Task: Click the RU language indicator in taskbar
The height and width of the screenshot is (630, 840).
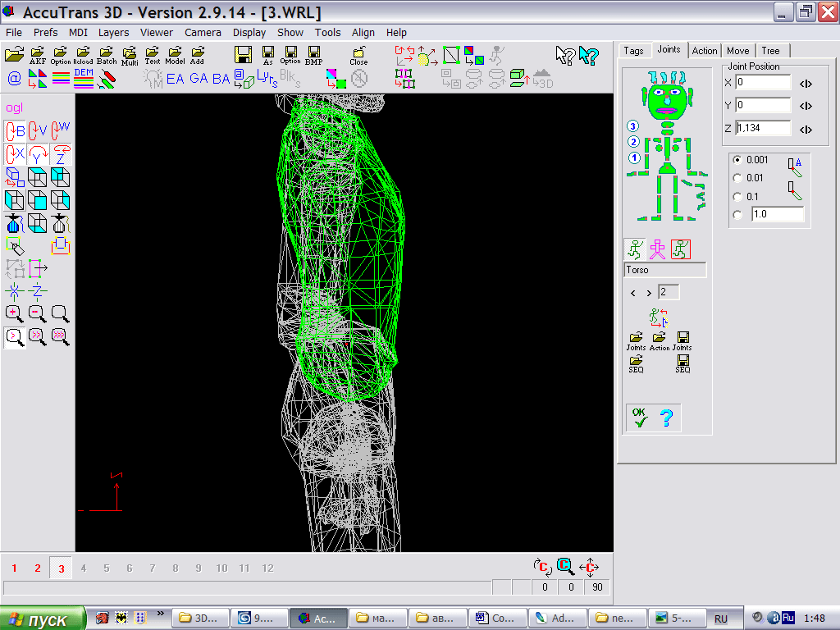Action: click(721, 619)
